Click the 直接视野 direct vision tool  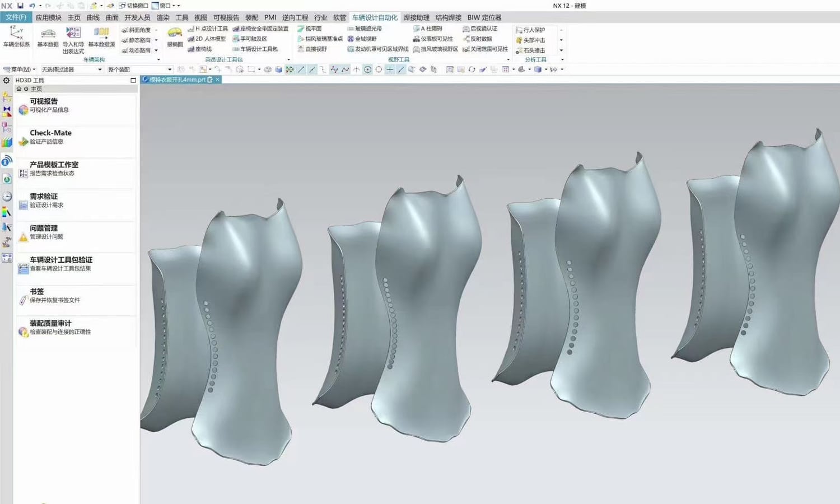coord(312,49)
